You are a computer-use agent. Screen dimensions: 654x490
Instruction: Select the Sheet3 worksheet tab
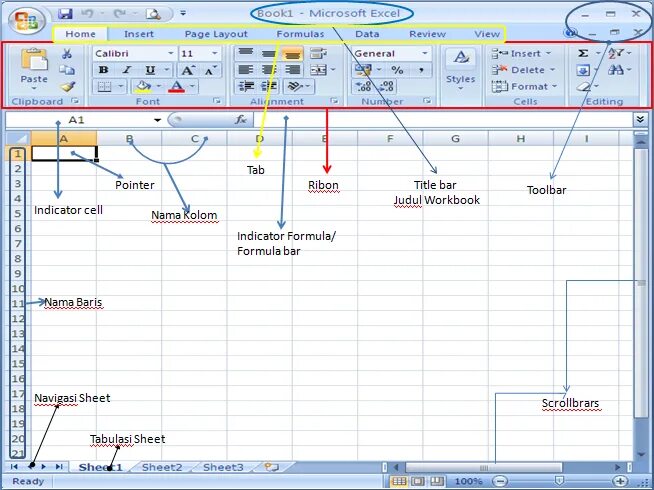223,467
